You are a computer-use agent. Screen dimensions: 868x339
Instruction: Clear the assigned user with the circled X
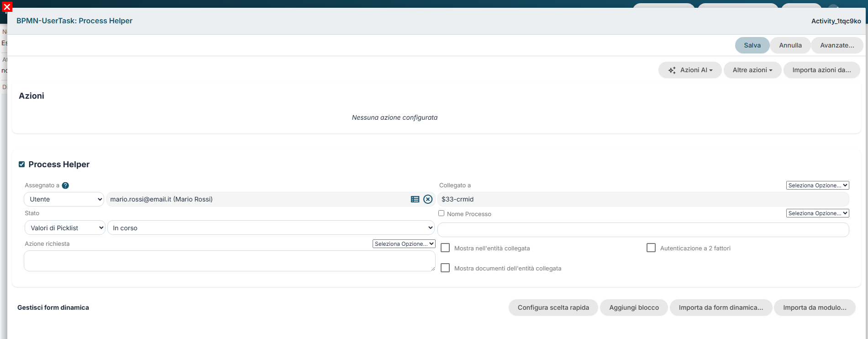click(428, 199)
